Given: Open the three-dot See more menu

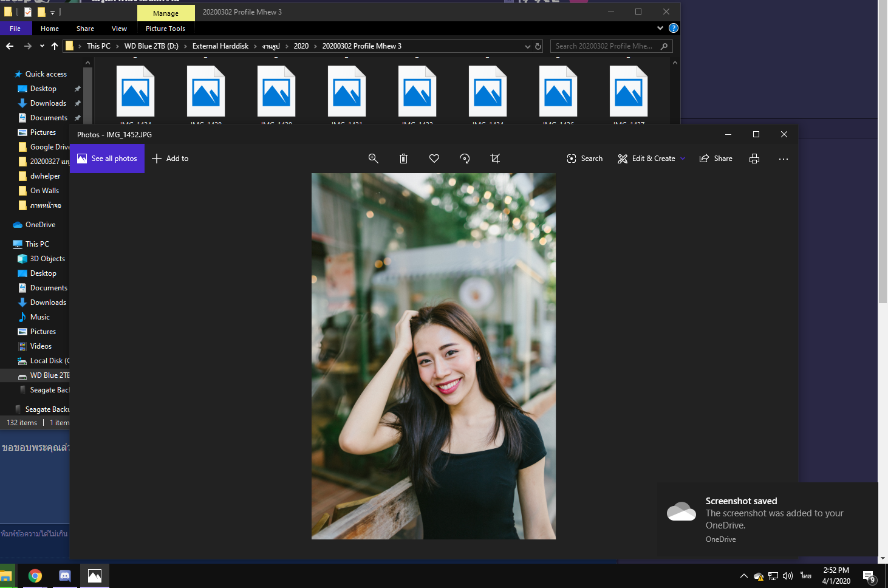Looking at the screenshot, I should [784, 159].
